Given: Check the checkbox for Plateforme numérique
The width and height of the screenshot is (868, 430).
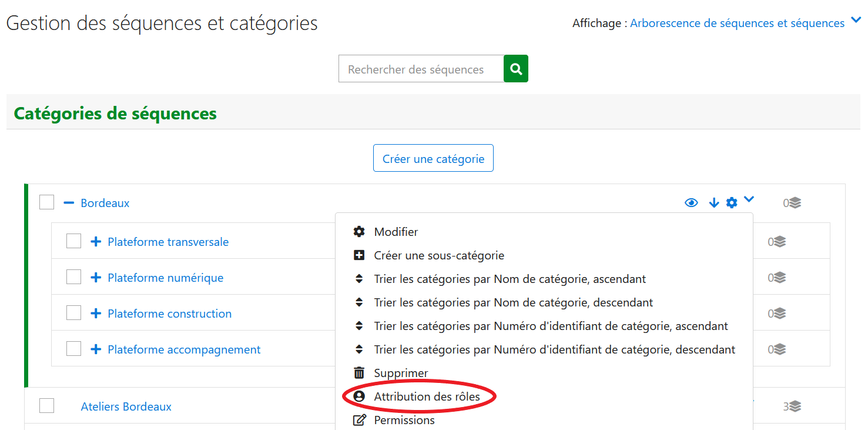Looking at the screenshot, I should point(73,276).
